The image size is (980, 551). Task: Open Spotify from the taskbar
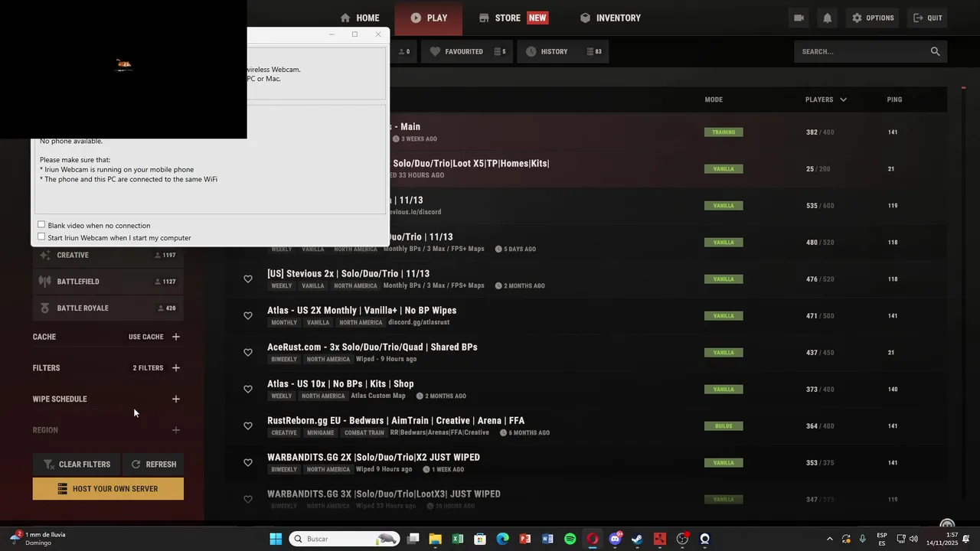click(x=570, y=539)
